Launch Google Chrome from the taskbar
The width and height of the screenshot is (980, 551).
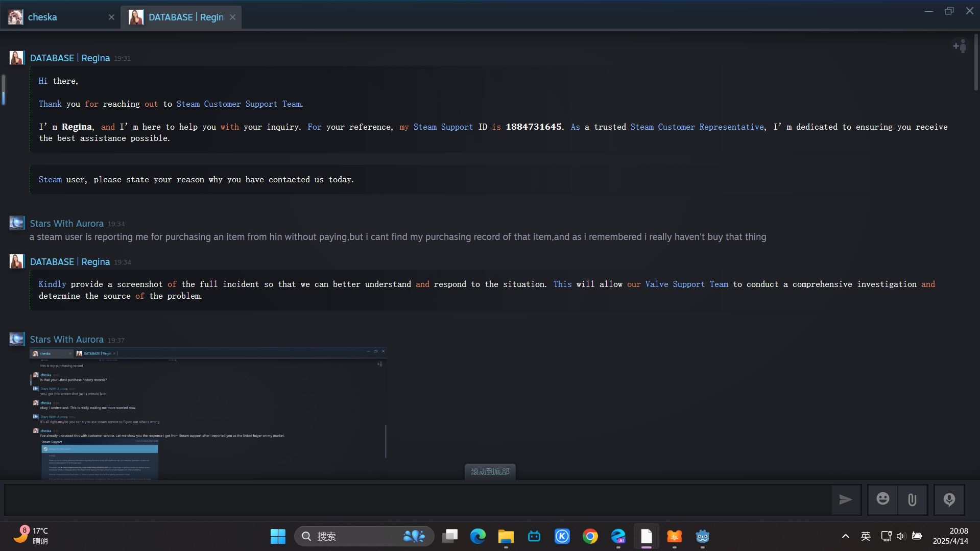[590, 536]
